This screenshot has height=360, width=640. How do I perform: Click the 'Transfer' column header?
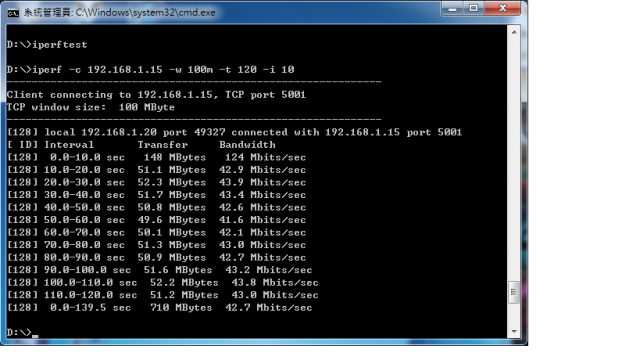(162, 145)
